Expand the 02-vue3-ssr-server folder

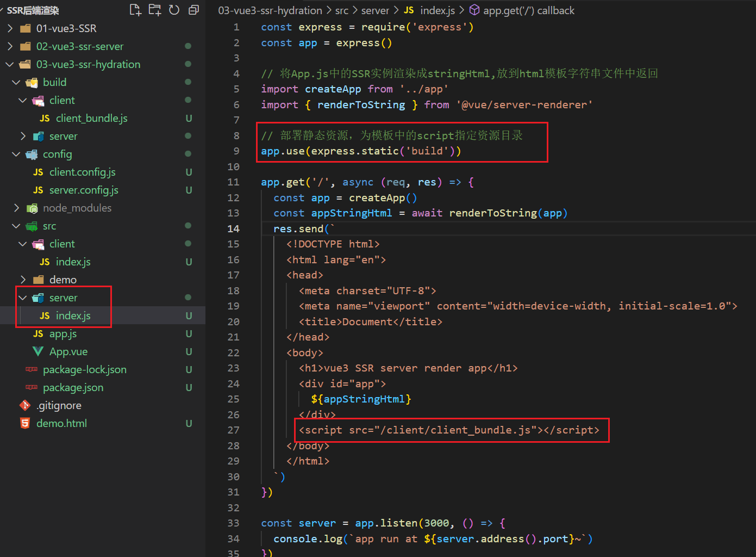coord(10,46)
